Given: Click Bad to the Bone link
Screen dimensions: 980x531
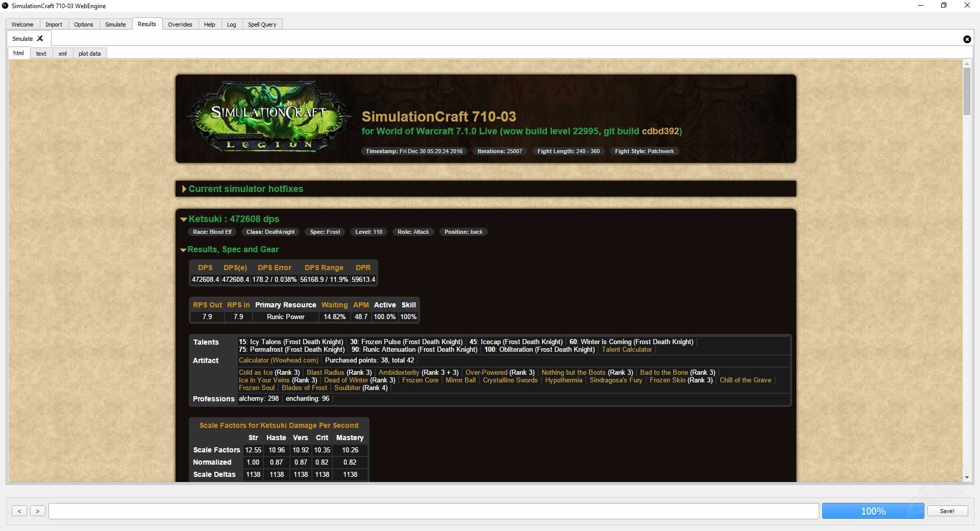Looking at the screenshot, I should [664, 373].
